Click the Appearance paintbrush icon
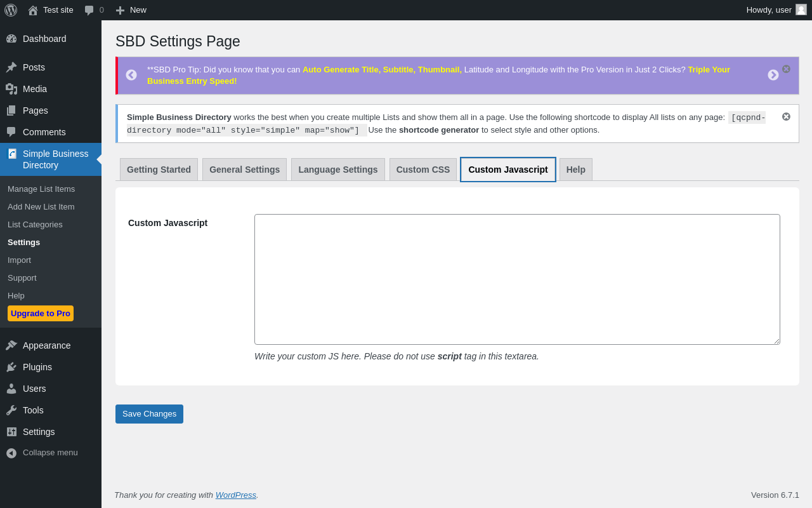 [x=11, y=345]
